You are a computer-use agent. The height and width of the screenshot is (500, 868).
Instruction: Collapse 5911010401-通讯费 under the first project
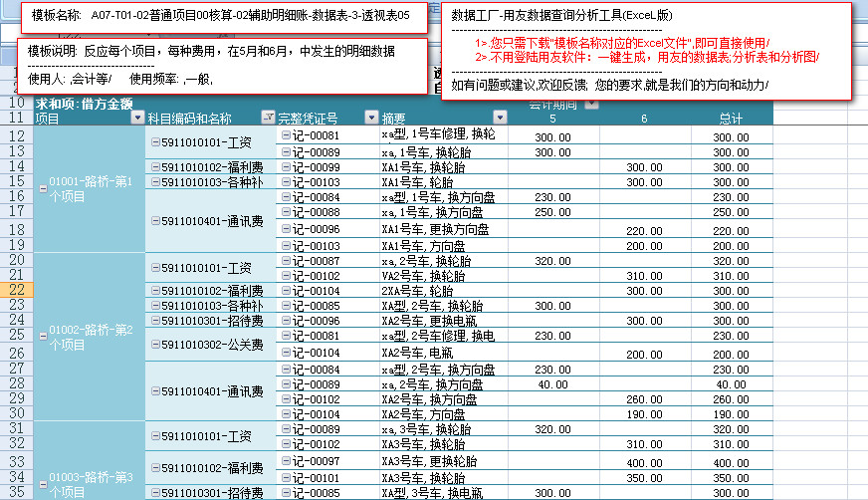click(155, 221)
